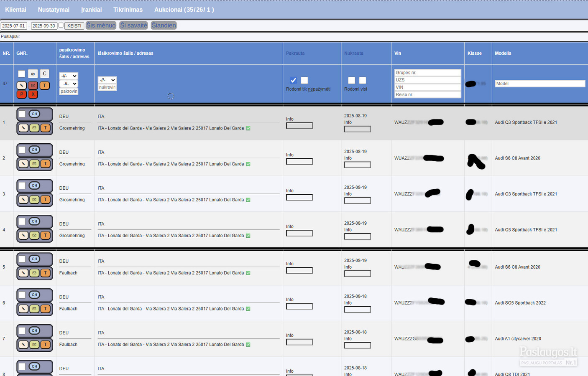
Task: Click the small keyboard-style icon beside C button
Action: coord(33,74)
